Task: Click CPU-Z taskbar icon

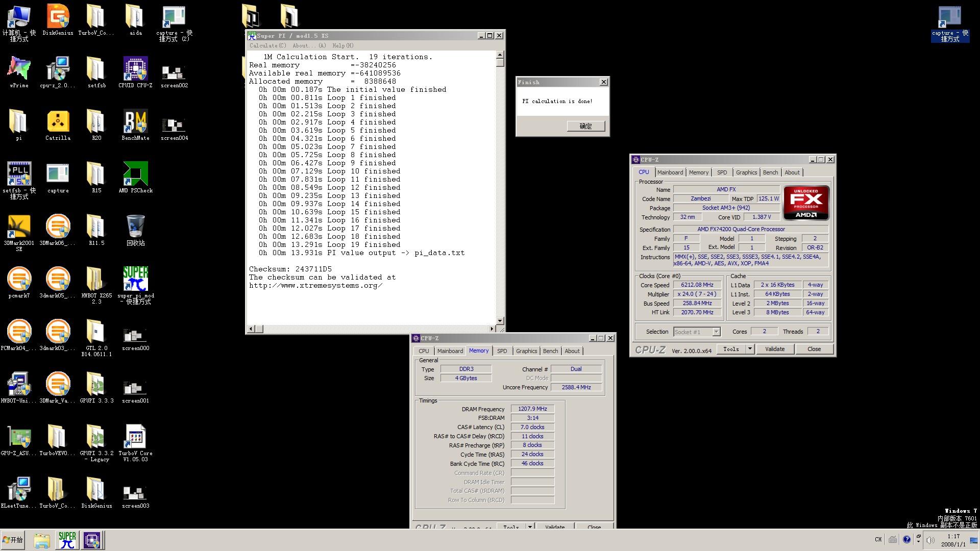Action: [x=92, y=540]
